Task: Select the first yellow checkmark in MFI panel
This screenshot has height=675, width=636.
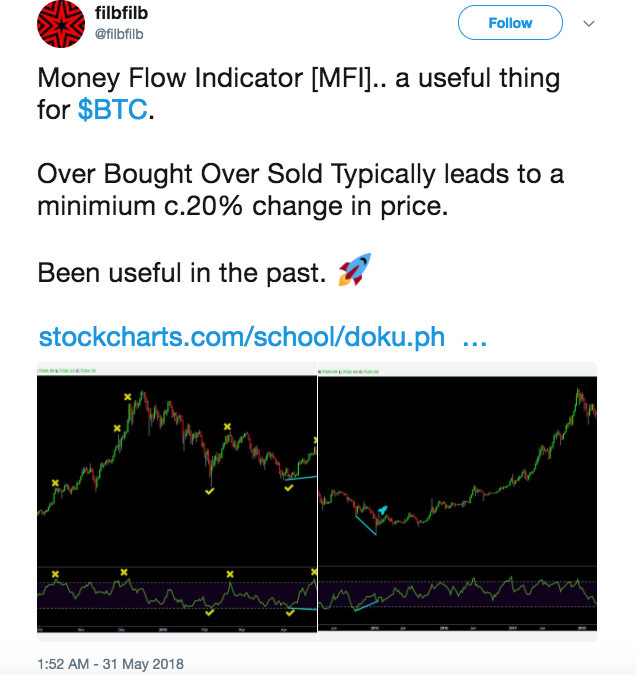Action: pos(209,613)
